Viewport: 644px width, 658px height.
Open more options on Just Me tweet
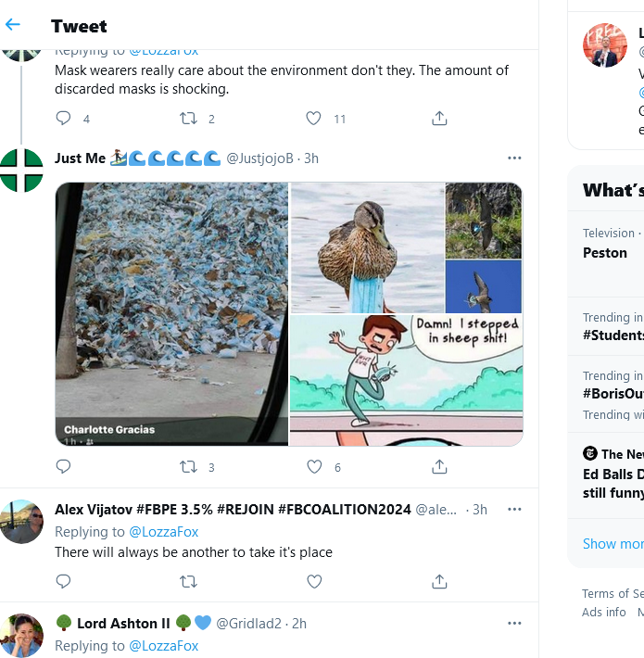pyautogui.click(x=514, y=158)
